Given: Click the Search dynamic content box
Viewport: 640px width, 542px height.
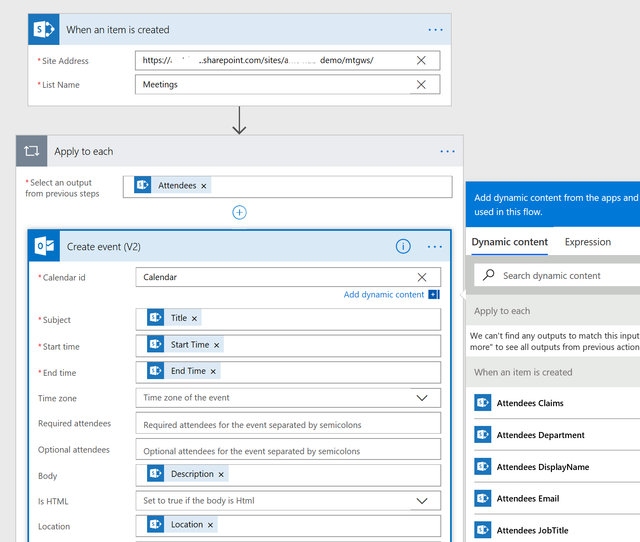Looking at the screenshot, I should [x=557, y=275].
